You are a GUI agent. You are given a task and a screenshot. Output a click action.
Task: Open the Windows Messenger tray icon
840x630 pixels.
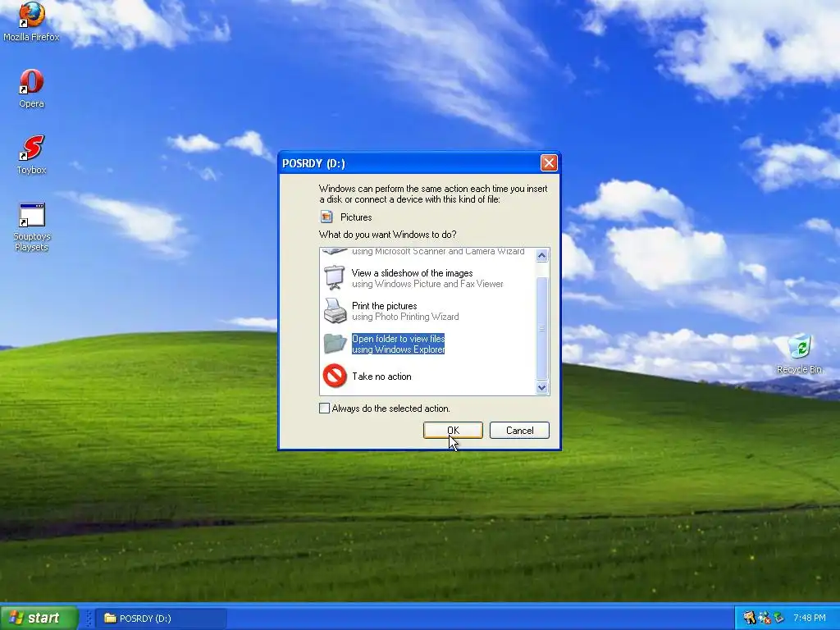764,618
